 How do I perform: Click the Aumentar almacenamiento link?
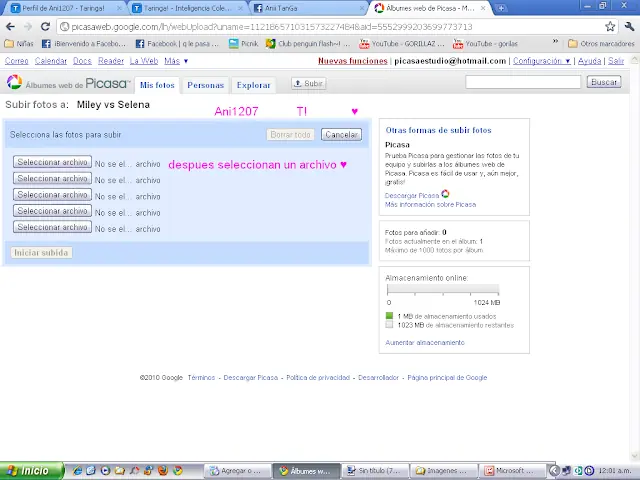424,343
